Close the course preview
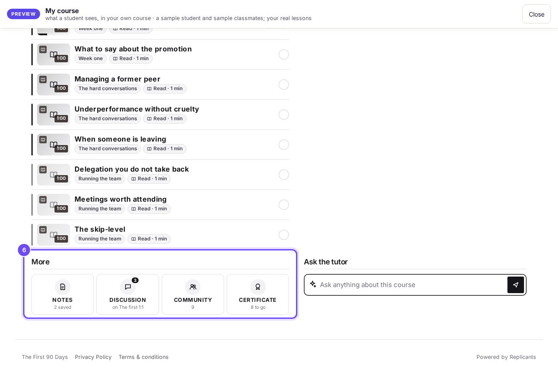 point(537,14)
